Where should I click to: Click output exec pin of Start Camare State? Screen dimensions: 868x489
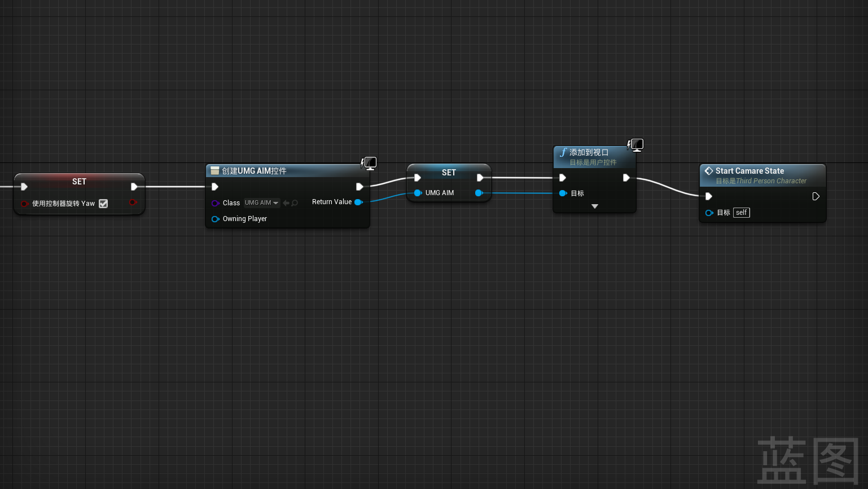point(816,196)
